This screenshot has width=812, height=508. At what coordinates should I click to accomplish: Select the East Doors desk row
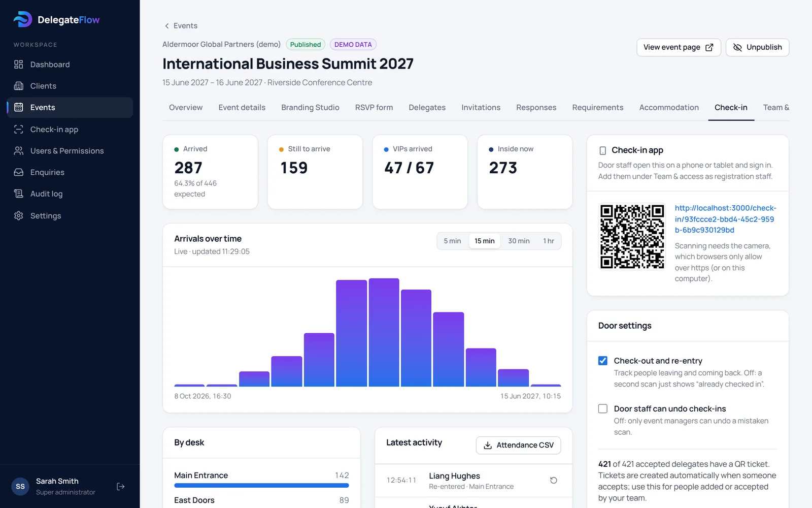(261, 500)
